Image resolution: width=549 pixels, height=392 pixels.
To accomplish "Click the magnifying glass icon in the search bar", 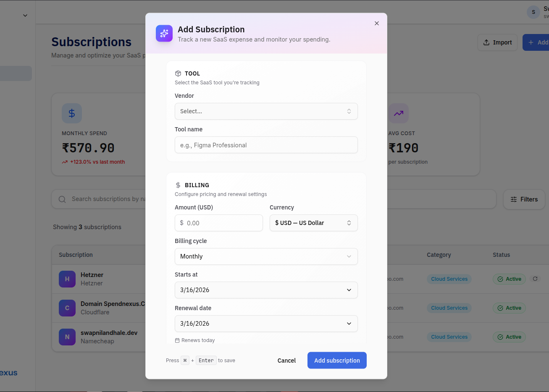I will click(x=62, y=199).
